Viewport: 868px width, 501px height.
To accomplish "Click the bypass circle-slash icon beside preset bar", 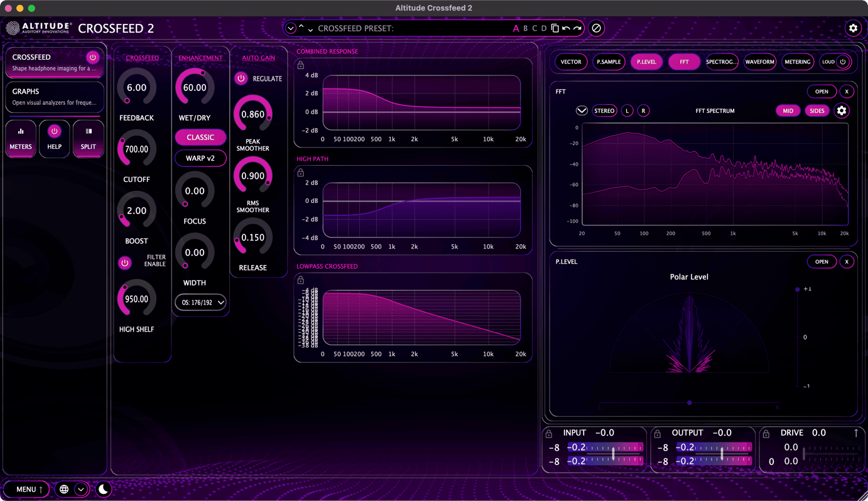I will point(597,28).
